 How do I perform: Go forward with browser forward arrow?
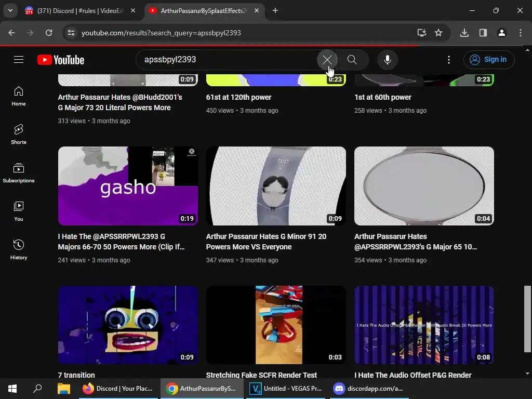click(30, 33)
